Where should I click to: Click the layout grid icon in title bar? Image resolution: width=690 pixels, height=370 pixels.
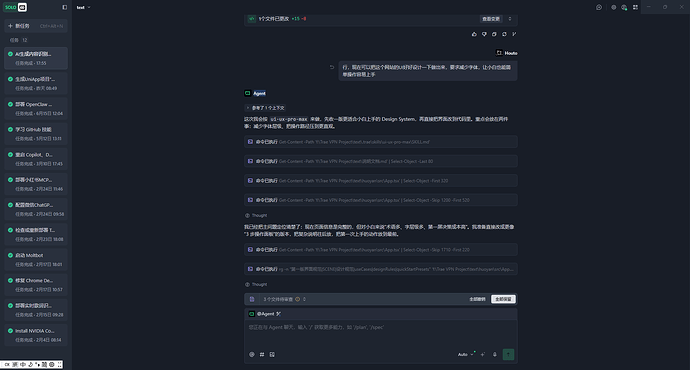[x=635, y=7]
